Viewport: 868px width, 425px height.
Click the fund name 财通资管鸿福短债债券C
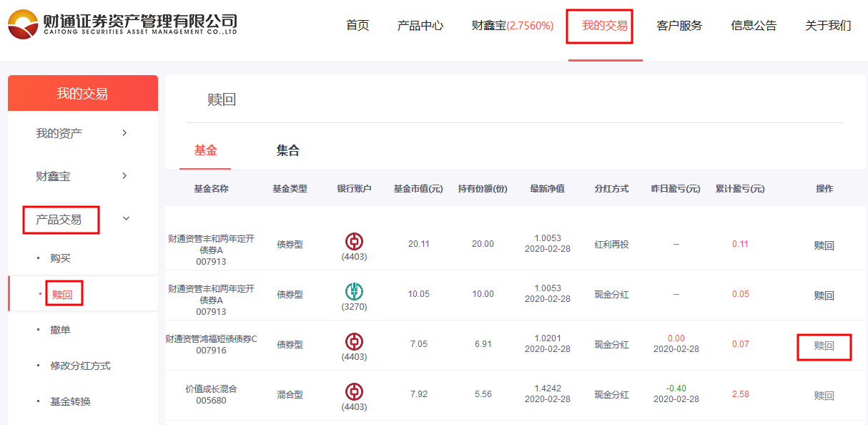(211, 338)
